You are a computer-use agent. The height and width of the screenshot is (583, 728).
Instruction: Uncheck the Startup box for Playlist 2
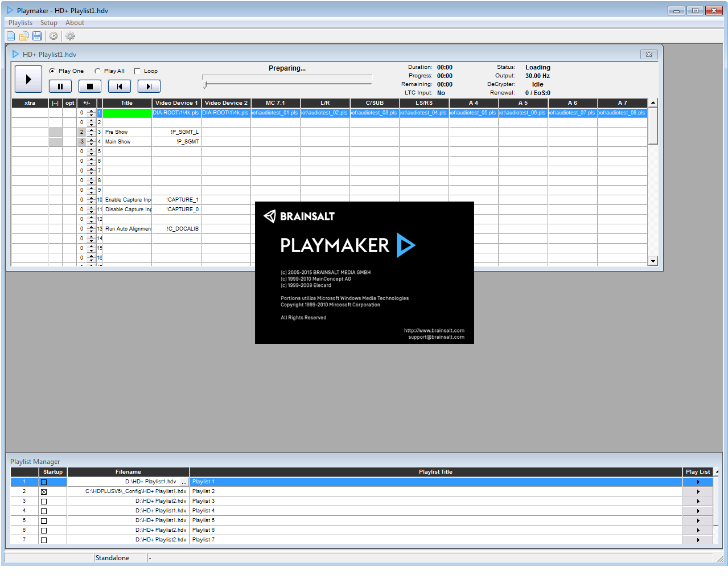tap(44, 492)
